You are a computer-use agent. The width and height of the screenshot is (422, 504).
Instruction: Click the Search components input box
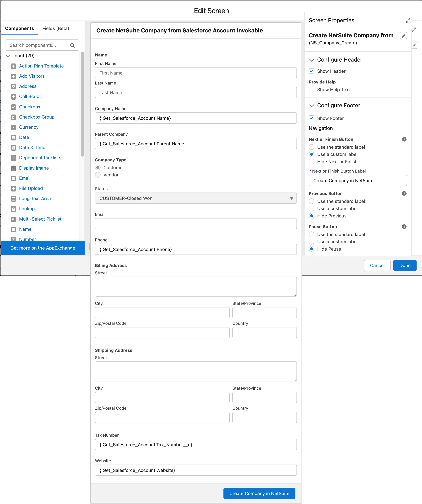click(x=42, y=45)
